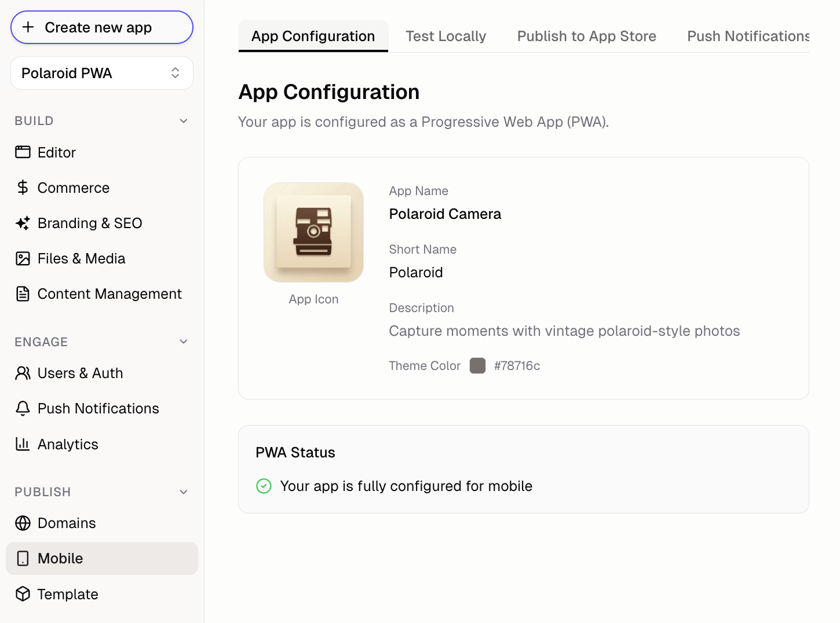Click the Create new app button
840x623 pixels.
101,27
